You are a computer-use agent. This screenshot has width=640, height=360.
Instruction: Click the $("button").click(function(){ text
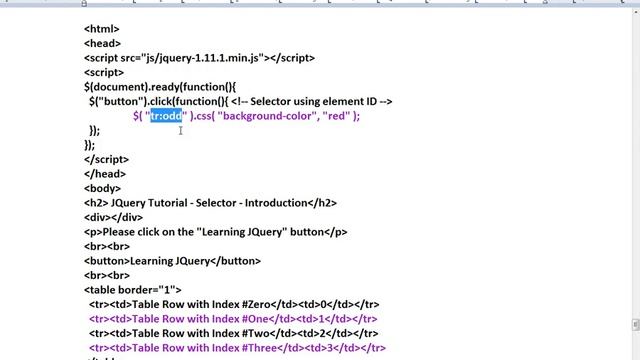pyautogui.click(x=159, y=101)
